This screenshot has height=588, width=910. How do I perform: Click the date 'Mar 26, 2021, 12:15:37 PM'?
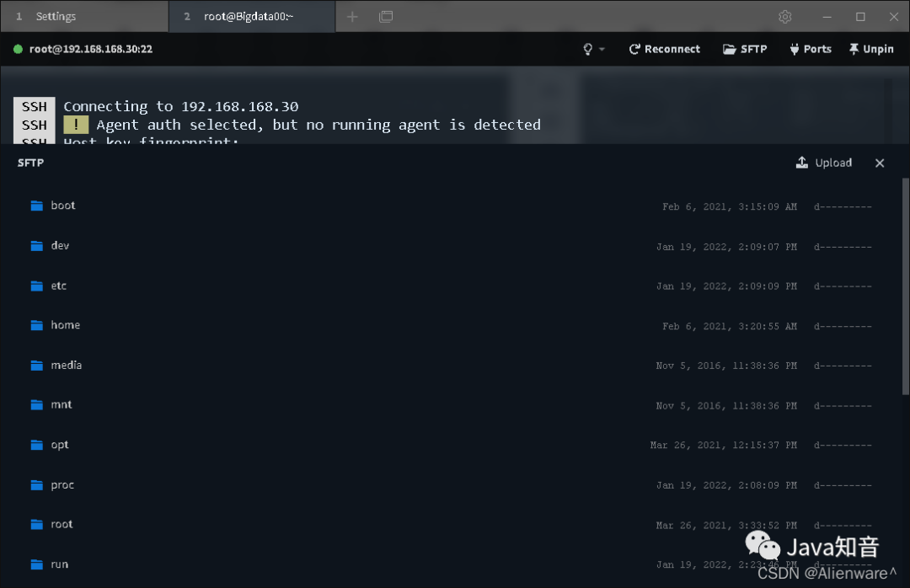tap(724, 445)
